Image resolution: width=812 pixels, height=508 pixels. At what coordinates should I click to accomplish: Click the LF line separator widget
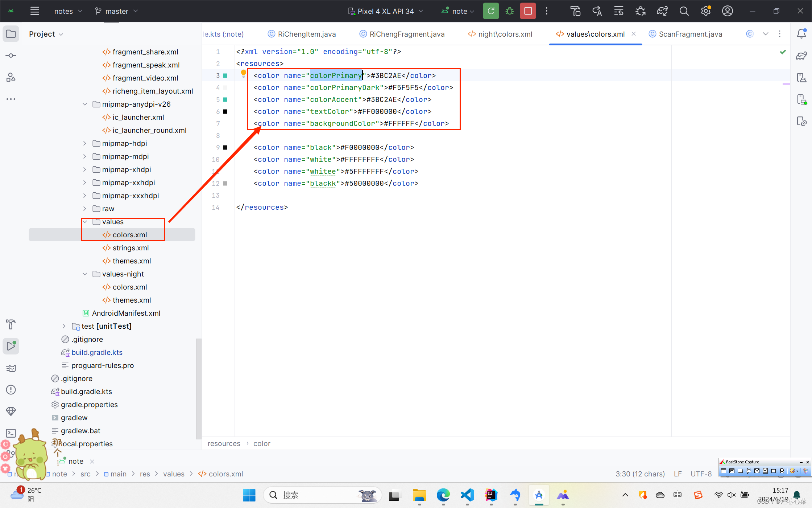tap(678, 474)
